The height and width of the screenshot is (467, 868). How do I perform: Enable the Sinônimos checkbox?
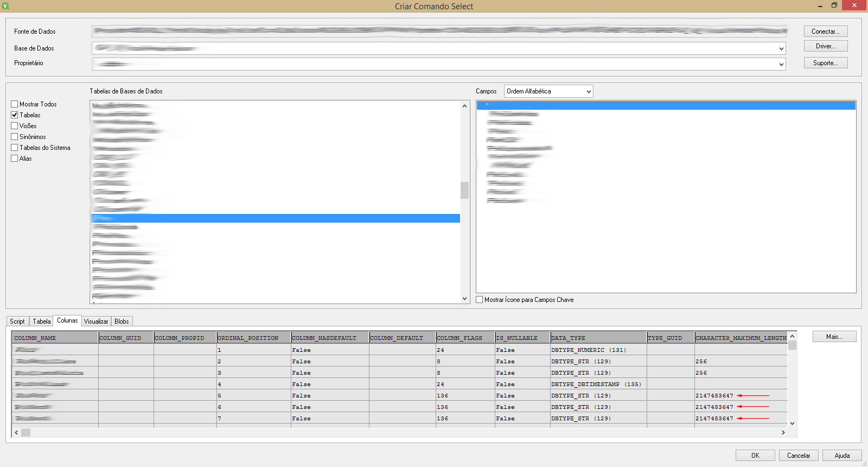tap(15, 137)
